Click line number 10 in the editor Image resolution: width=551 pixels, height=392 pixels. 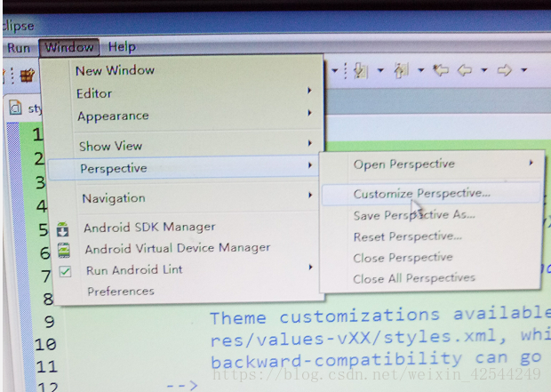coord(45,344)
